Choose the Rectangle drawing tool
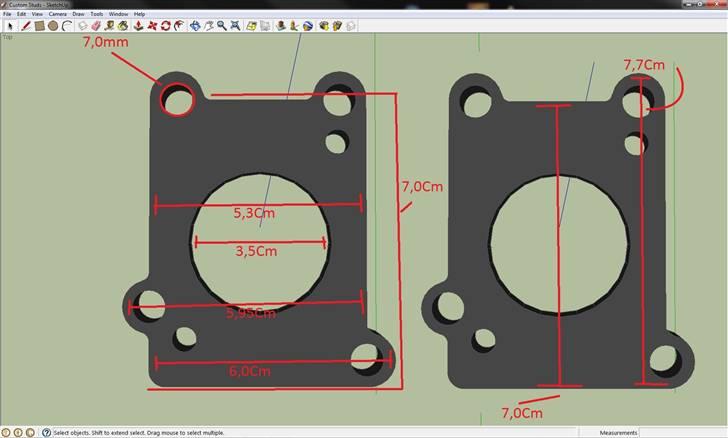The height and width of the screenshot is (438, 728). pyautogui.click(x=39, y=26)
